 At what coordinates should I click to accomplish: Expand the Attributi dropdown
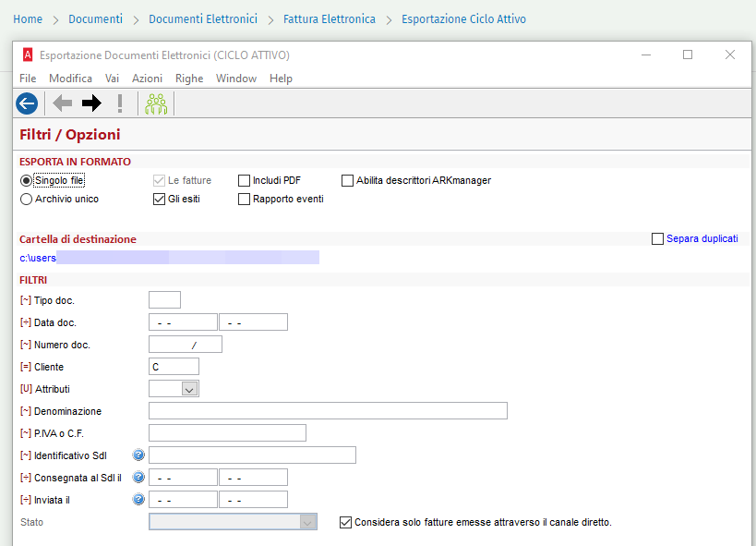coord(189,389)
